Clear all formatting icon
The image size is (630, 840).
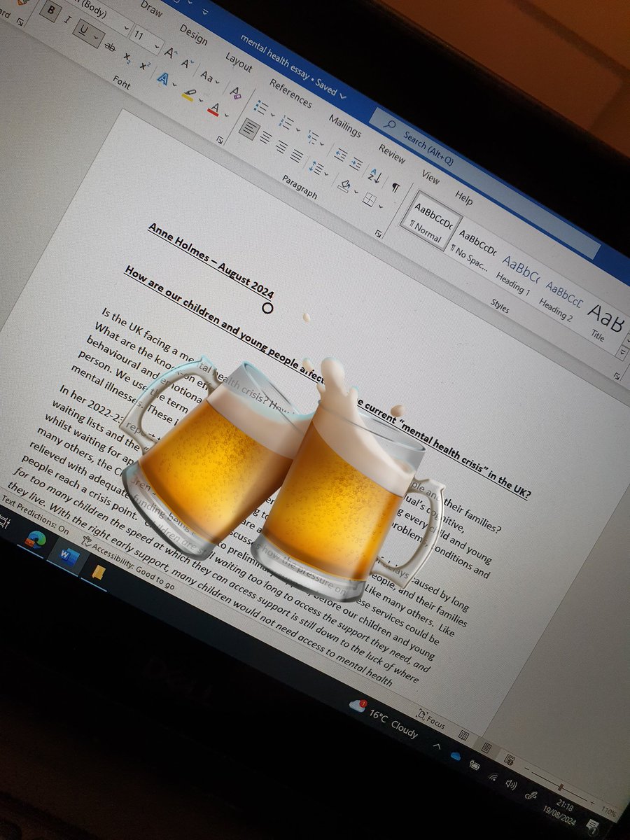coord(236,92)
